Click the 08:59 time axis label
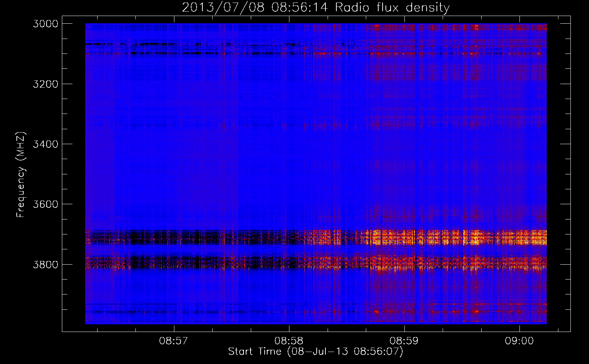This screenshot has width=589, height=364. (x=404, y=341)
